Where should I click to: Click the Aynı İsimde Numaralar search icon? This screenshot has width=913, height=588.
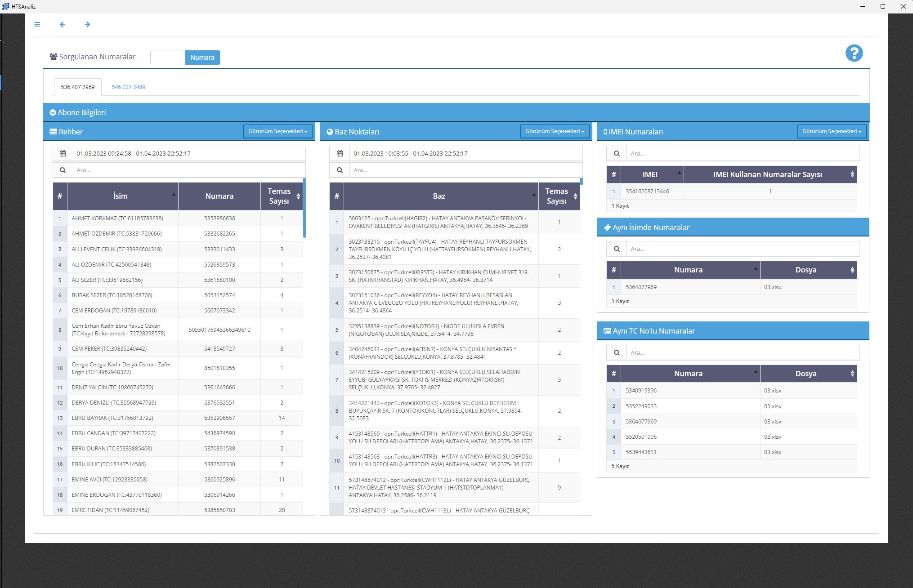pos(617,249)
